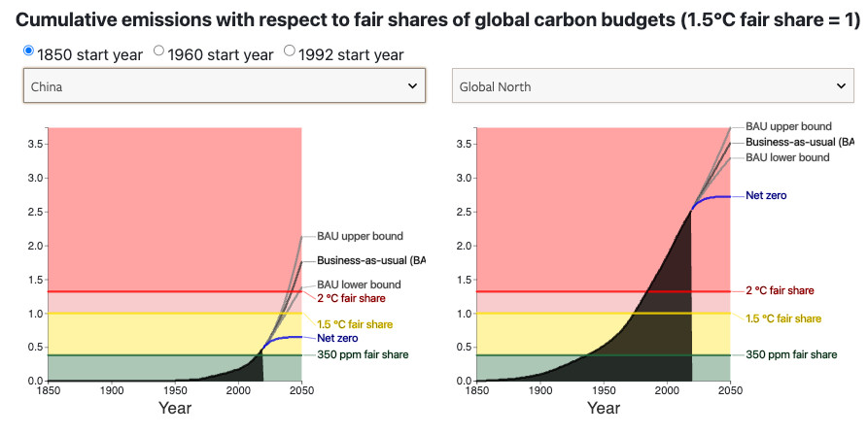Choose the 1992 start year option
The image size is (868, 434).
coord(290,50)
